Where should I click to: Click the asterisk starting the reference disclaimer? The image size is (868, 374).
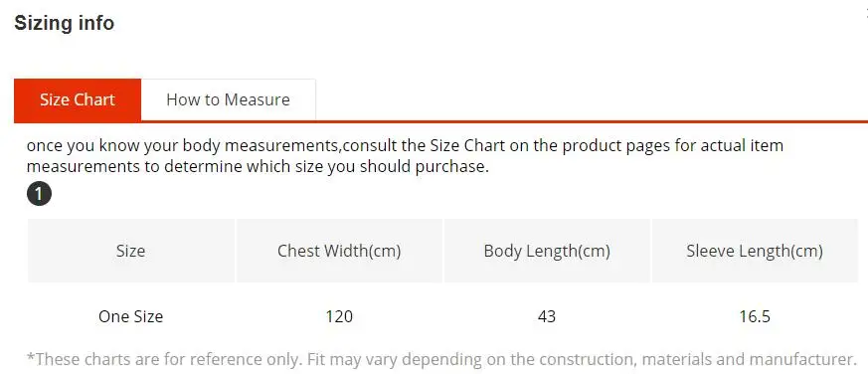click(x=31, y=357)
